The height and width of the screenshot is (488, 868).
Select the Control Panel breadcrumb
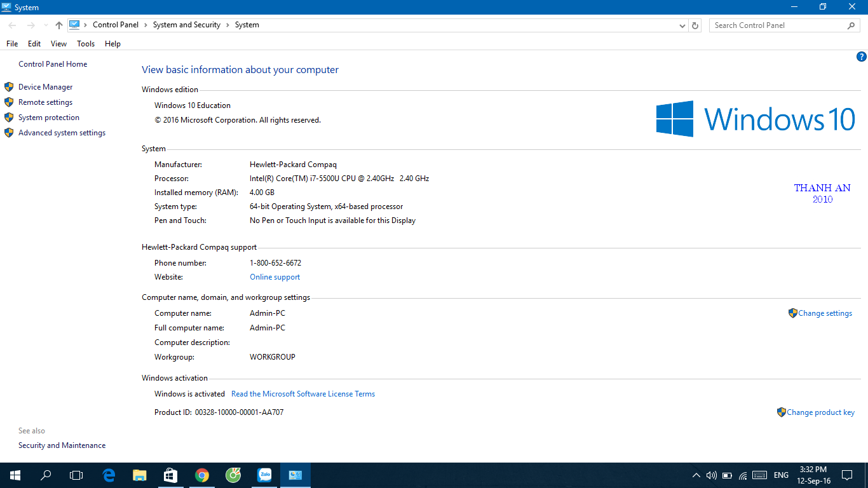pyautogui.click(x=116, y=25)
